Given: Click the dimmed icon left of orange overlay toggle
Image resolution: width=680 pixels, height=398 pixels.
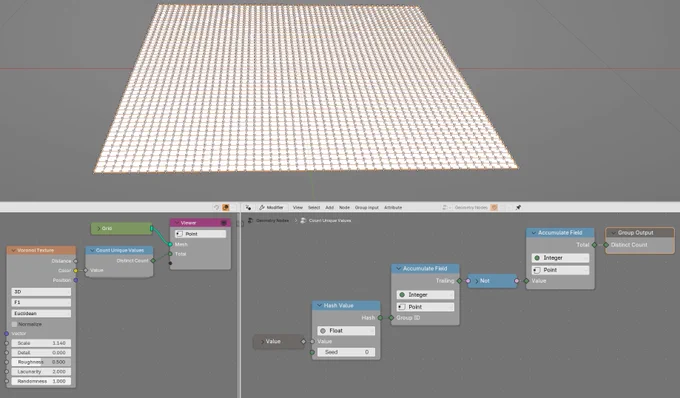Looking at the screenshot, I should tap(216, 208).
